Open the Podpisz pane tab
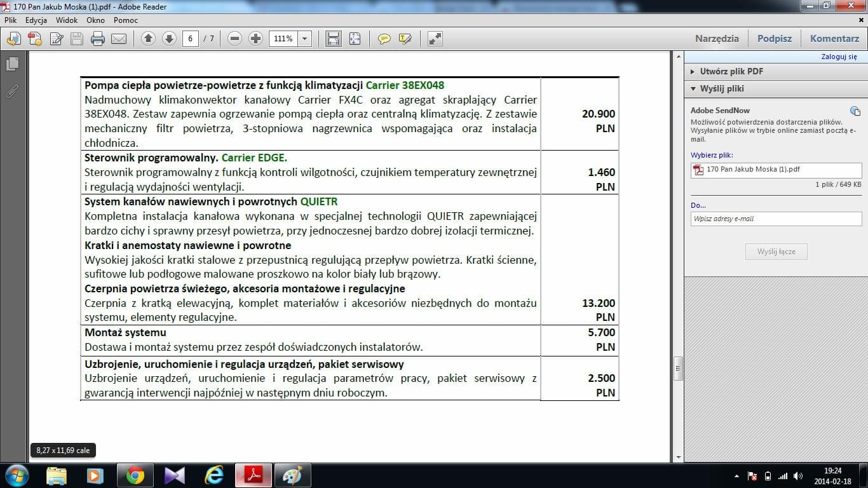The height and width of the screenshot is (488, 868). [775, 39]
